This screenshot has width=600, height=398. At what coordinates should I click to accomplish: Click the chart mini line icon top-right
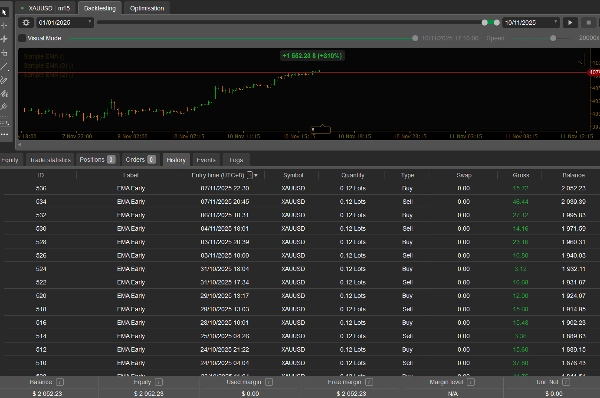(581, 61)
